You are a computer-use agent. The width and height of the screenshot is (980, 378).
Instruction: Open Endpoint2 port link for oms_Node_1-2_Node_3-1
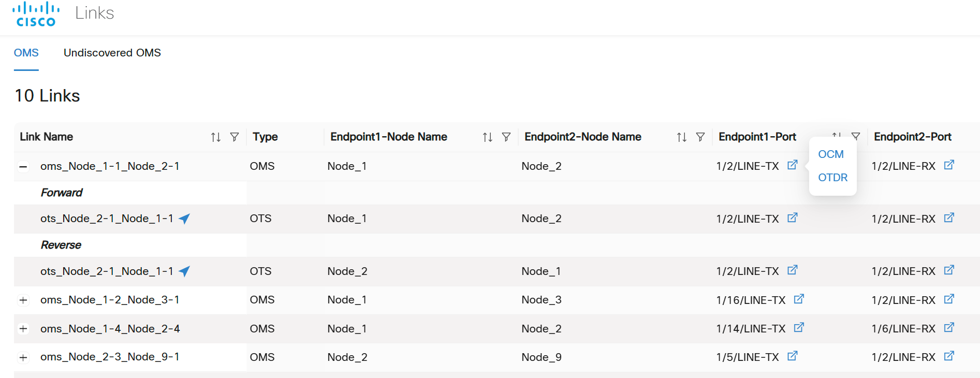(x=949, y=299)
